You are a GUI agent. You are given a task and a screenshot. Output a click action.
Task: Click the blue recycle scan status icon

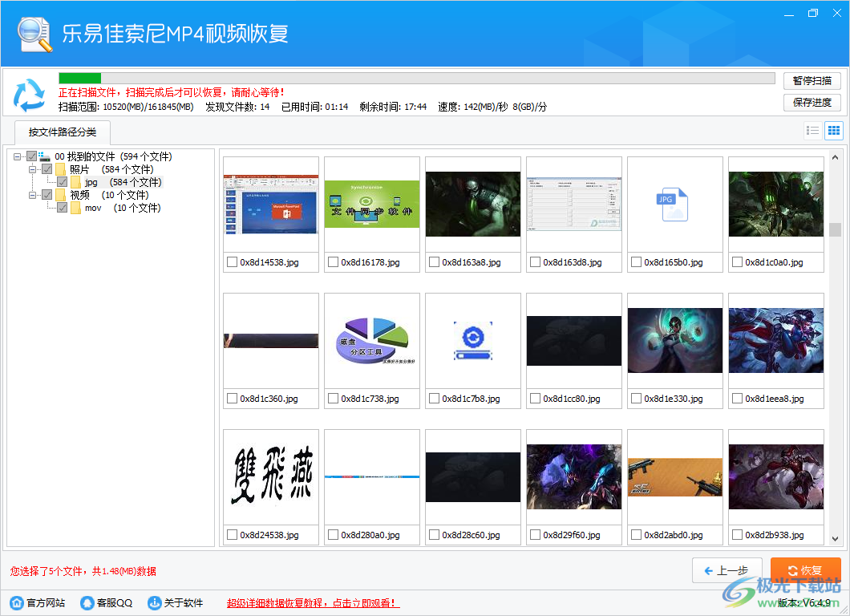click(30, 95)
